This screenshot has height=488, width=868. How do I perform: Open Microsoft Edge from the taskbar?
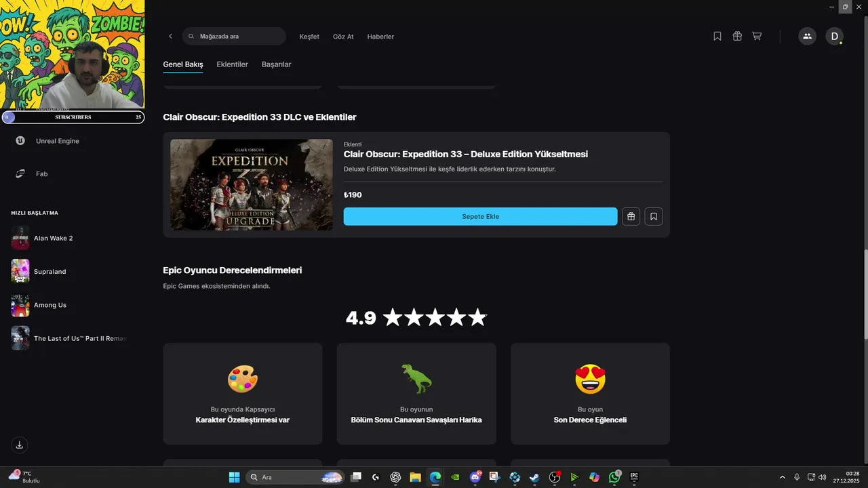click(x=435, y=477)
